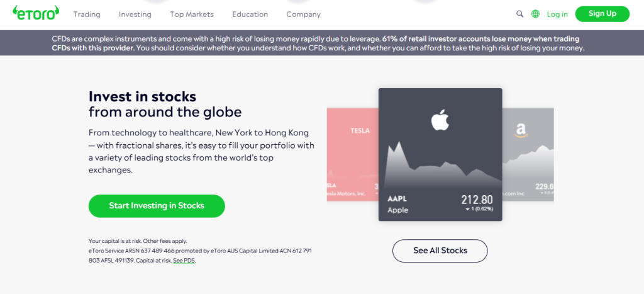This screenshot has width=644, height=294.
Task: Click the See All Stocks button
Action: coord(440,251)
